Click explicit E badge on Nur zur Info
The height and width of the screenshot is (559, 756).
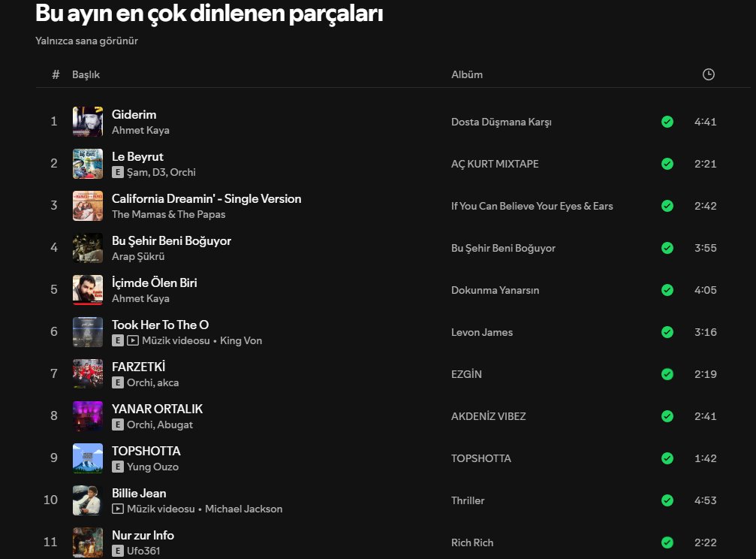(118, 551)
